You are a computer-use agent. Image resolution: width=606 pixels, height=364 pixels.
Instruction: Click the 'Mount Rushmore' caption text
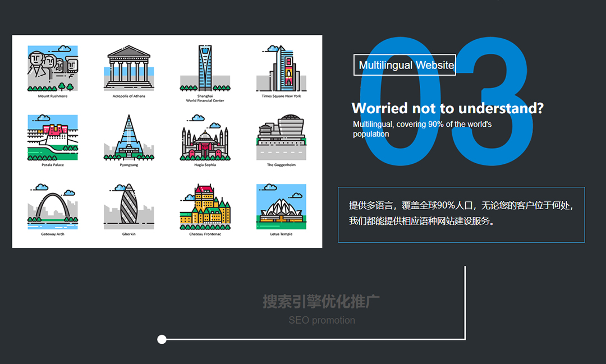point(53,96)
